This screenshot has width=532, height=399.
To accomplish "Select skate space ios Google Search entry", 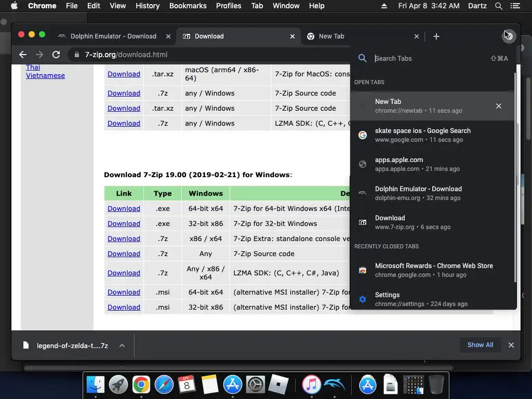I will pos(432,135).
